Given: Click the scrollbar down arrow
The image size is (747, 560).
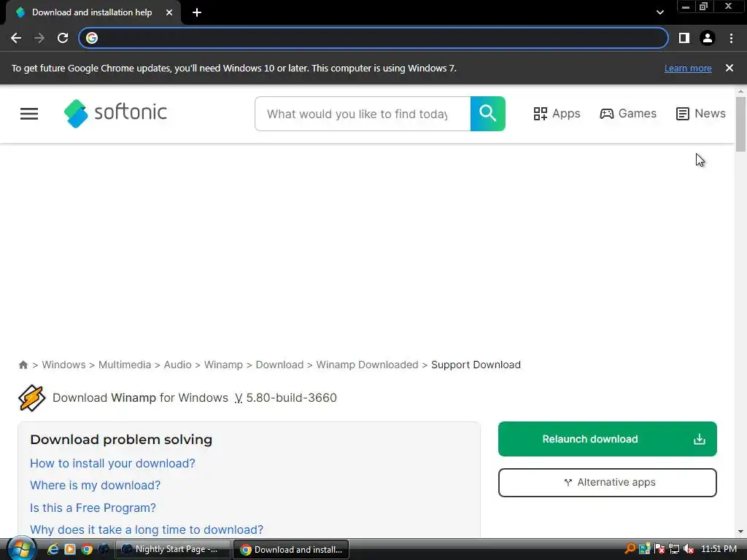Looking at the screenshot, I should pyautogui.click(x=740, y=532).
